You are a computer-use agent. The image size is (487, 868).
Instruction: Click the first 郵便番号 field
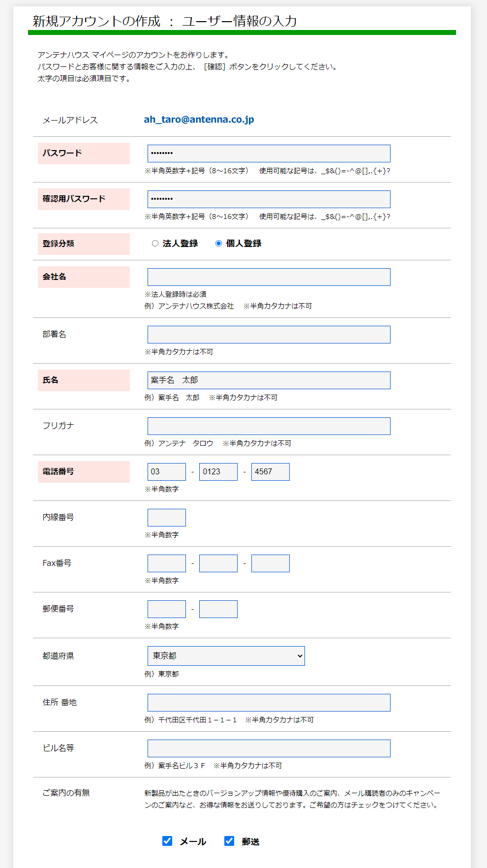tap(167, 609)
